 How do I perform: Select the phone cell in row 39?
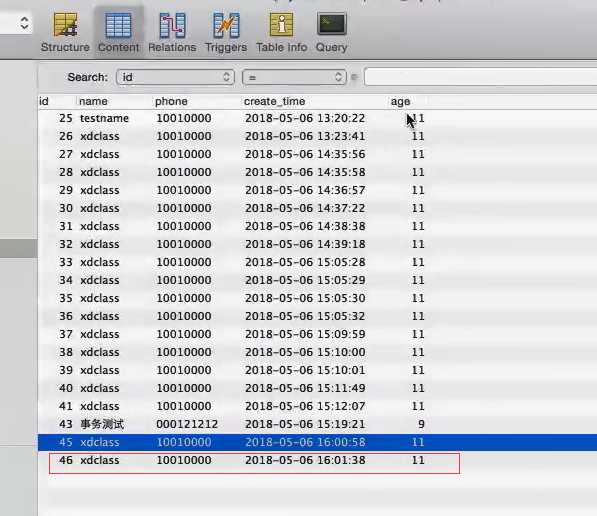click(184, 370)
